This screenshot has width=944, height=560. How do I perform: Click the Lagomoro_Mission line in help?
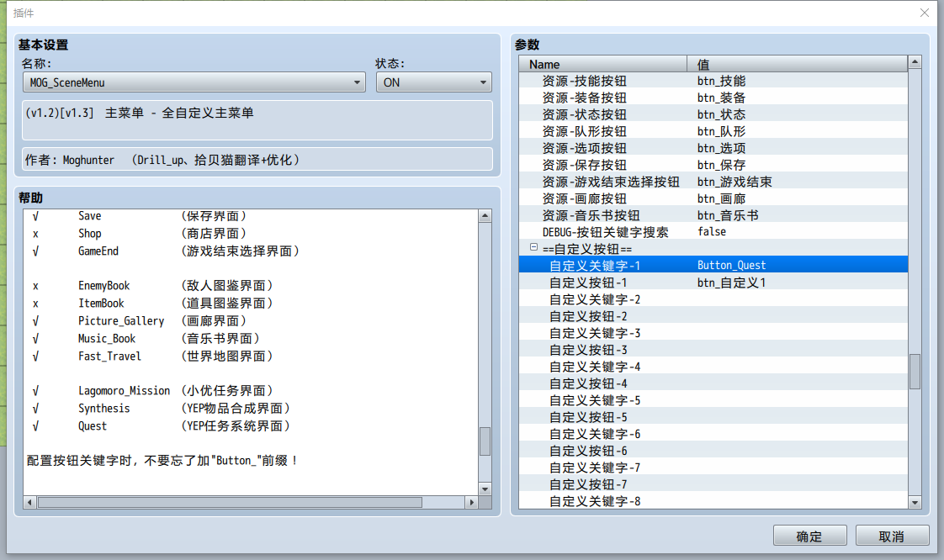[153, 390]
